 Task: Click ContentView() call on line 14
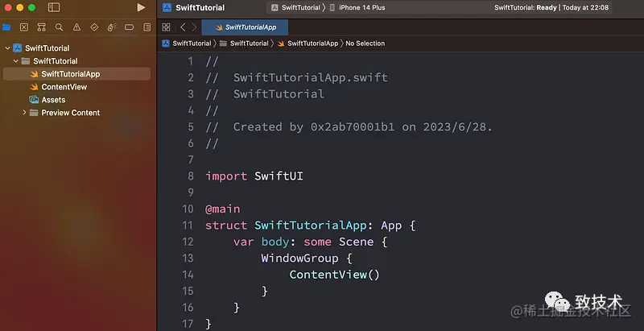click(335, 275)
